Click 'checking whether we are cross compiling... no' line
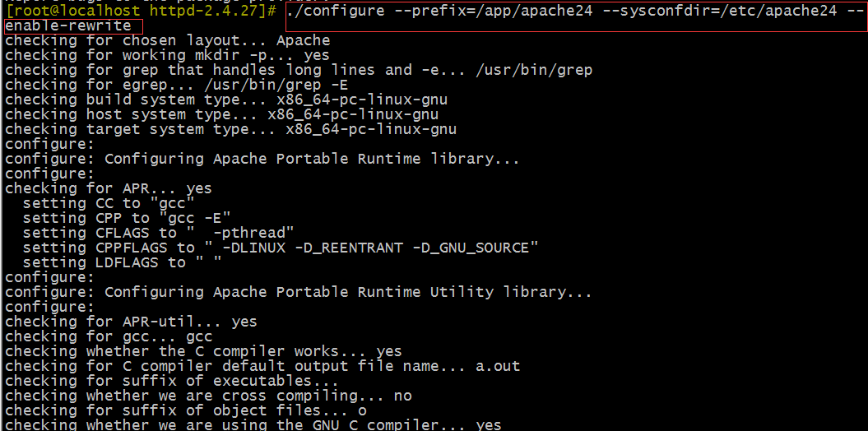 208,396
